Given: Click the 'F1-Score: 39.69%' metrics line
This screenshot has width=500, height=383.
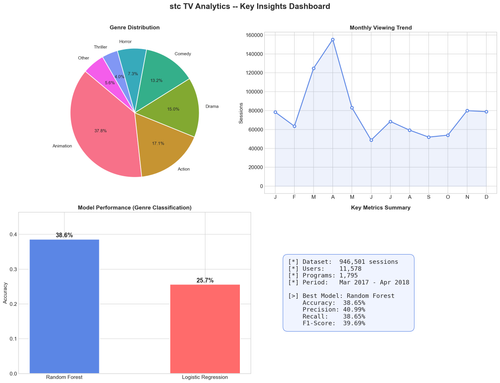Looking at the screenshot, I should 334,323.
